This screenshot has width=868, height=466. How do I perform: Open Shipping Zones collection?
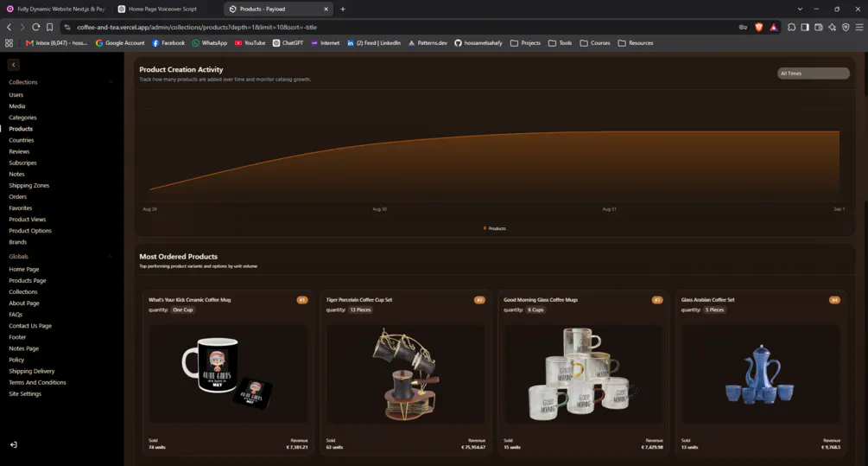coord(29,185)
